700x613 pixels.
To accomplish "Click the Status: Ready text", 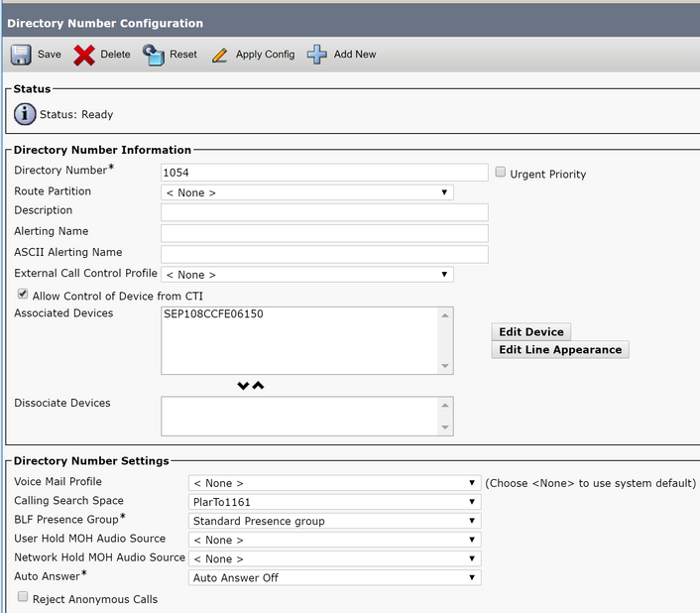I will (76, 115).
